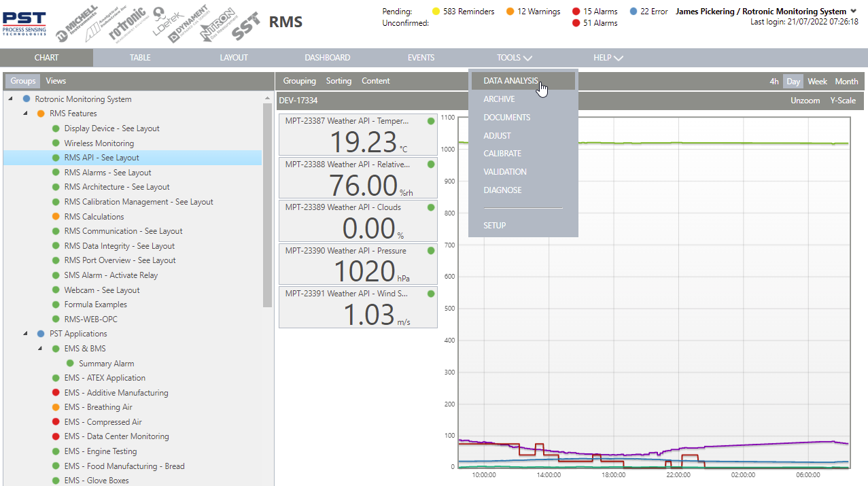
Task: Open the 12 Warnings list
Action: [x=538, y=12]
